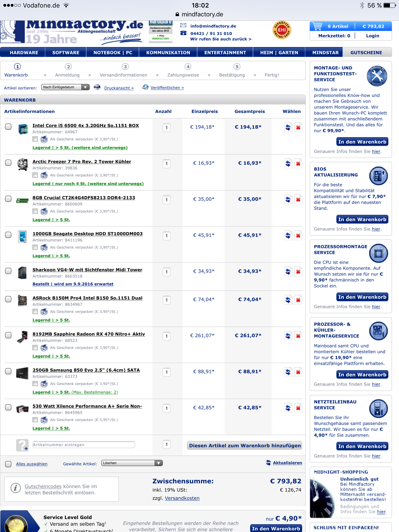Viewport: 399px width, 532px height.
Task: Update the Sapphire Radeon RX 470 row
Action: tap(288, 336)
